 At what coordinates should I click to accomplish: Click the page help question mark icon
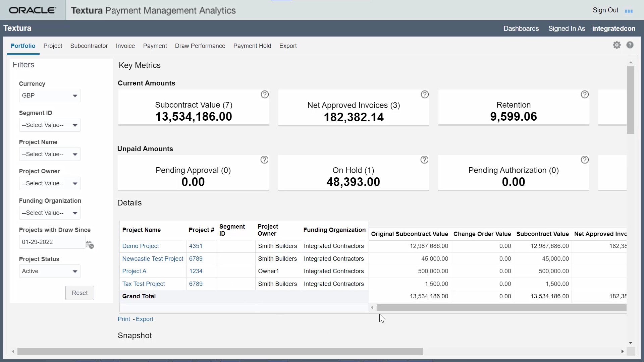[x=630, y=45]
